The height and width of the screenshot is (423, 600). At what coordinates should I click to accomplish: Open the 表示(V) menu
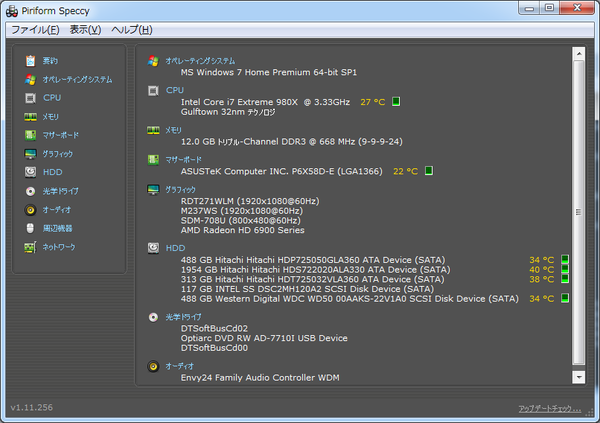pos(85,30)
